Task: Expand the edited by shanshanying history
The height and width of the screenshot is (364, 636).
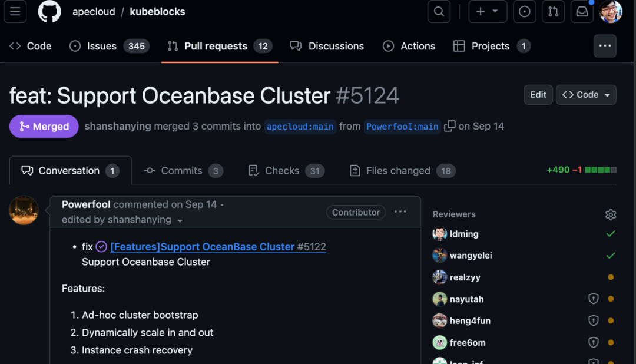Action: 180,219
